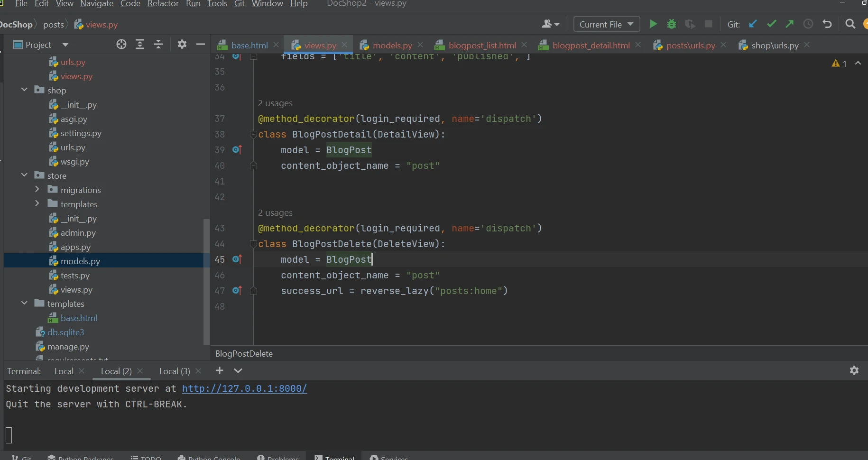This screenshot has width=868, height=460.
Task: Fold the BlogPostDetail class
Action: (253, 135)
